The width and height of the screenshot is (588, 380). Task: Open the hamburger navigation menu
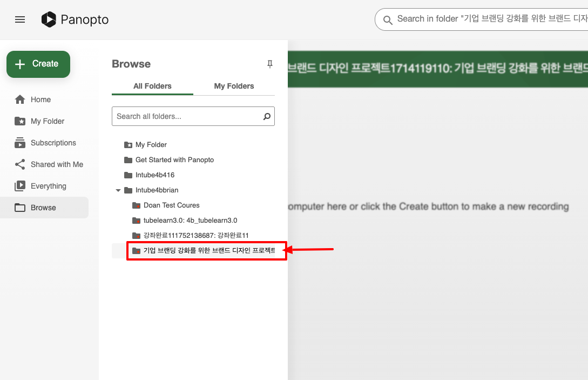tap(20, 19)
